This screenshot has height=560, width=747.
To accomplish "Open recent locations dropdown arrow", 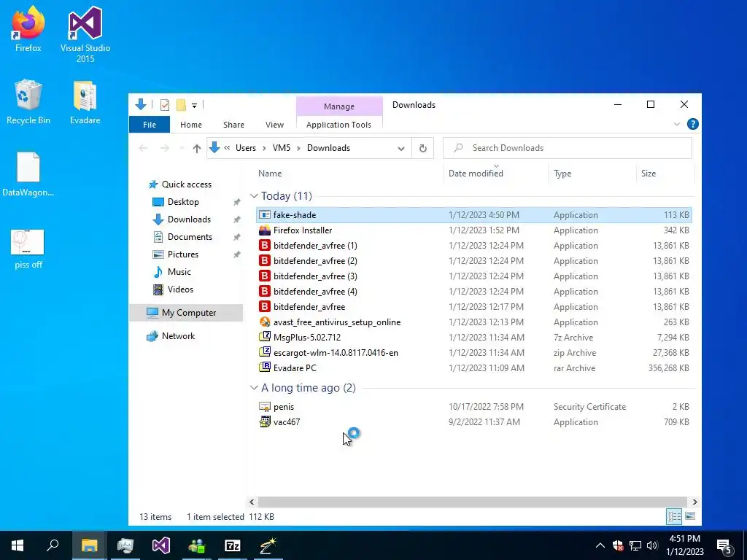I will click(x=182, y=149).
